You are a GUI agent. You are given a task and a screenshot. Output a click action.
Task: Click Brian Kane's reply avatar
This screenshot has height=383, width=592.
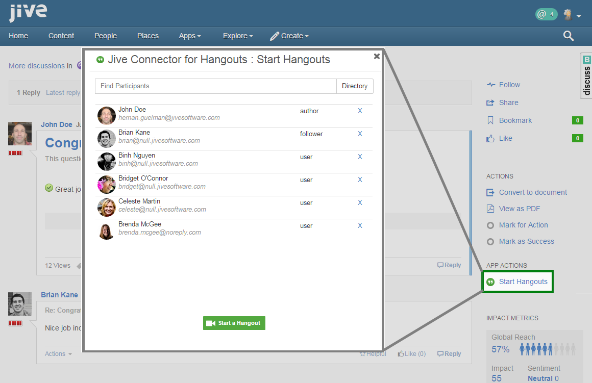click(x=20, y=304)
